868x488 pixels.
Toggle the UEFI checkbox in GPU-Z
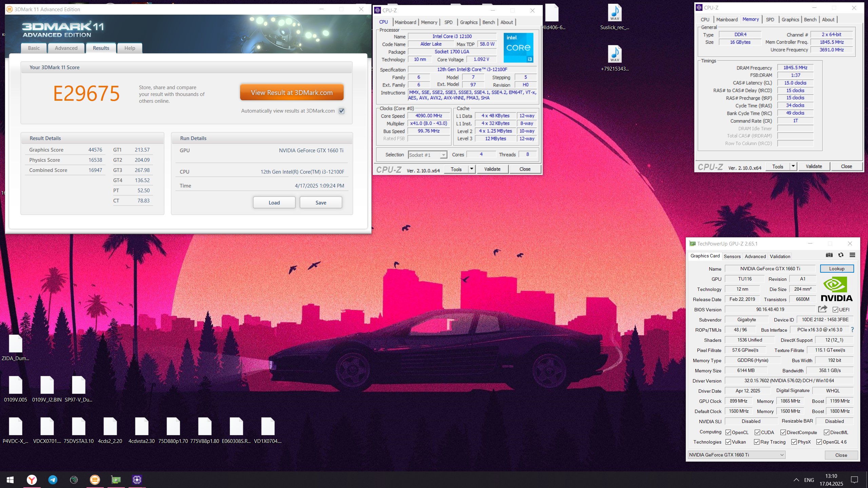(835, 310)
